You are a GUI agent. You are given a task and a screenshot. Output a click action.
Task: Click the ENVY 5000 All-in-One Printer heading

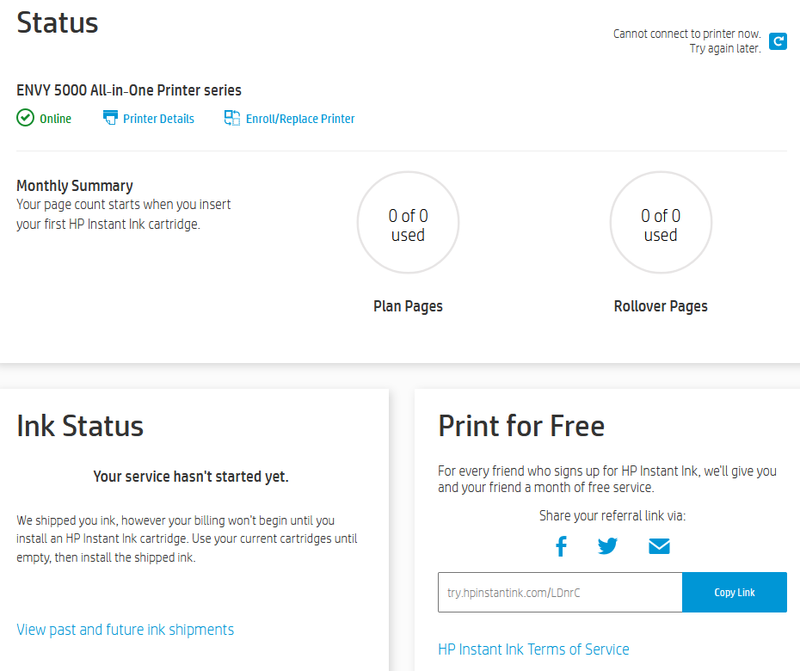pos(128,90)
